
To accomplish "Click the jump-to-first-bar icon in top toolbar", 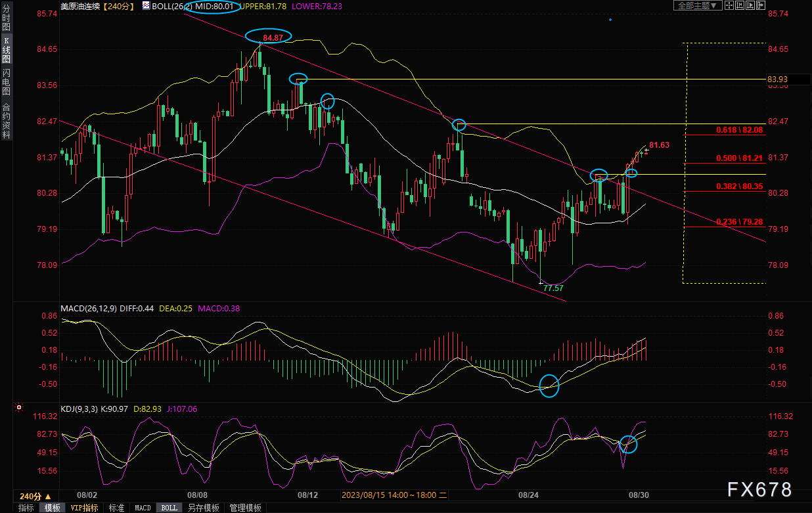I will [738, 5].
